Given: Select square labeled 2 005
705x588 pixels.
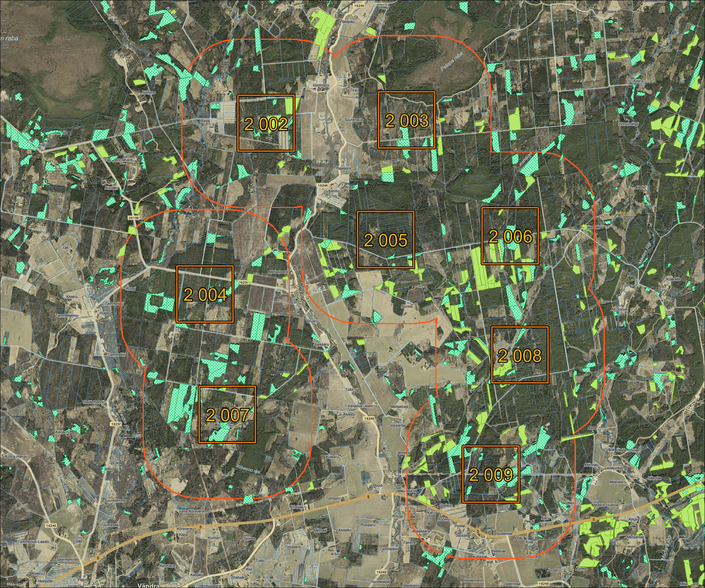Looking at the screenshot, I should [x=385, y=239].
